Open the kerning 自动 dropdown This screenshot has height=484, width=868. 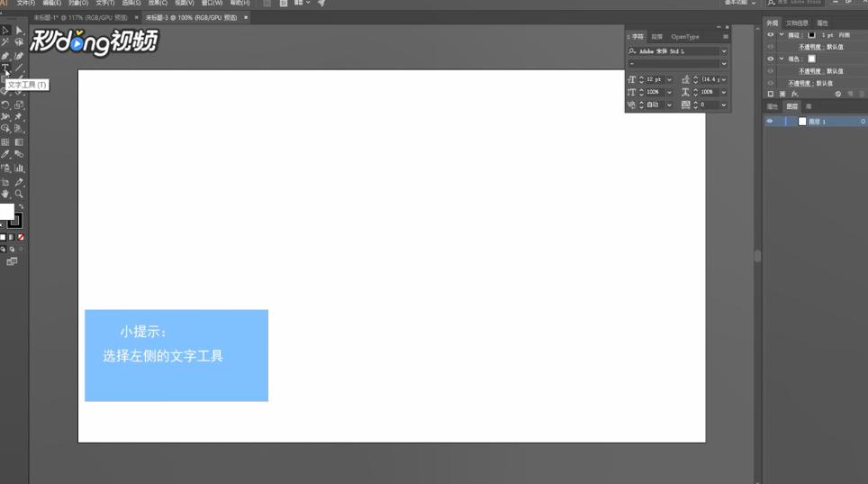[x=669, y=105]
